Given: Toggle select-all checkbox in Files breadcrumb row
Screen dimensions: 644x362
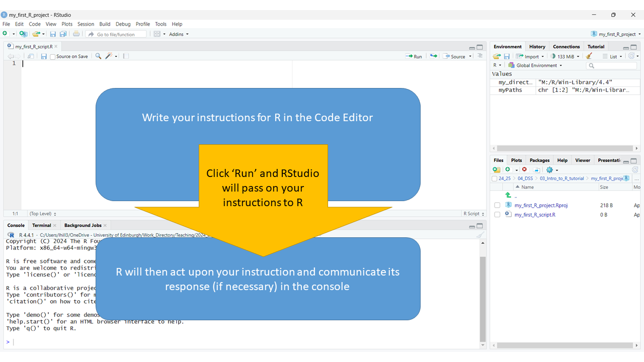Looking at the screenshot, I should [x=494, y=178].
